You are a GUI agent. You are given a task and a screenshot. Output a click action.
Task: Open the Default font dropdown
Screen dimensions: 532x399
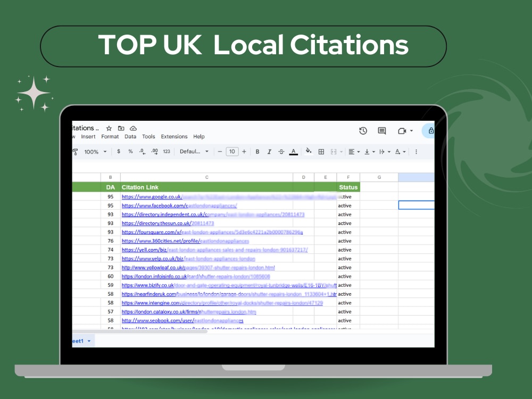tap(194, 151)
